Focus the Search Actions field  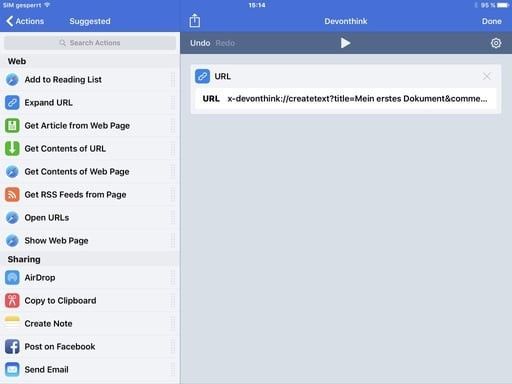click(90, 43)
